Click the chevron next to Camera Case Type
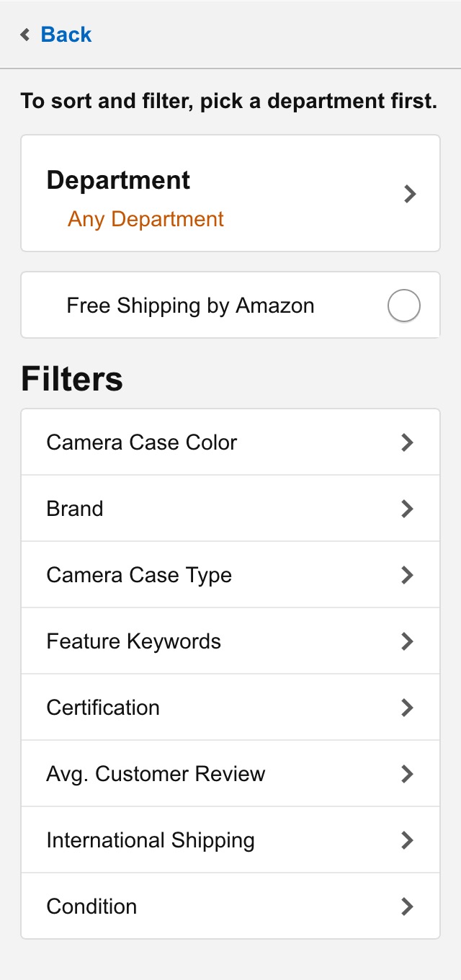This screenshot has height=980, width=461. click(x=407, y=574)
